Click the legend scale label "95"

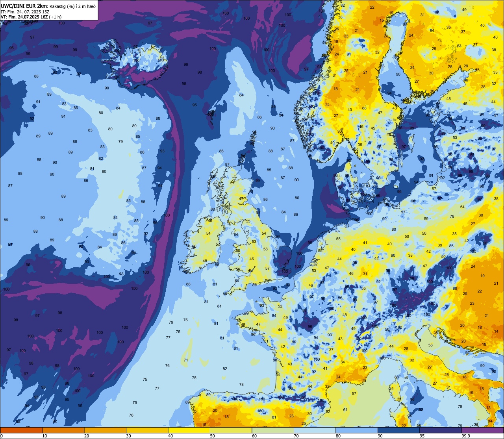tap(422, 436)
